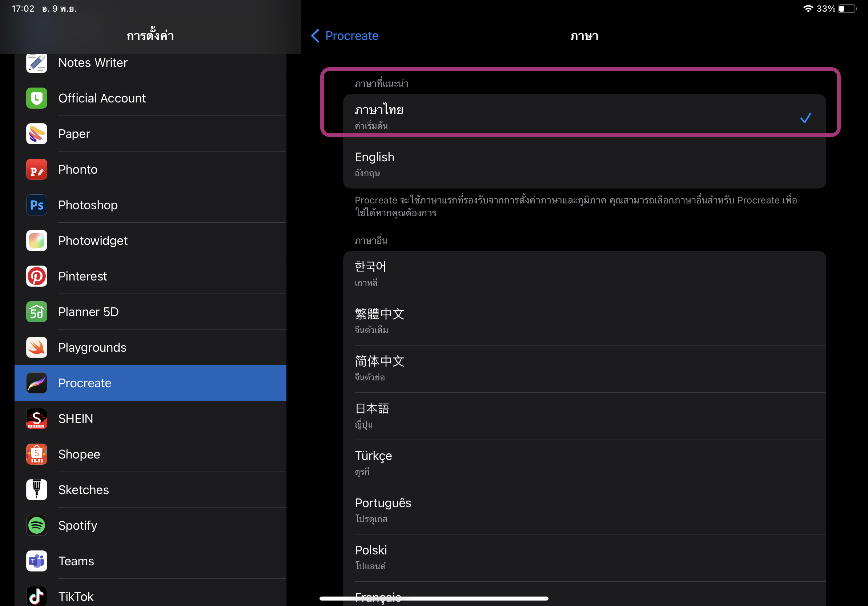
Task: Select the Spotify icon in sidebar
Action: pyautogui.click(x=37, y=525)
